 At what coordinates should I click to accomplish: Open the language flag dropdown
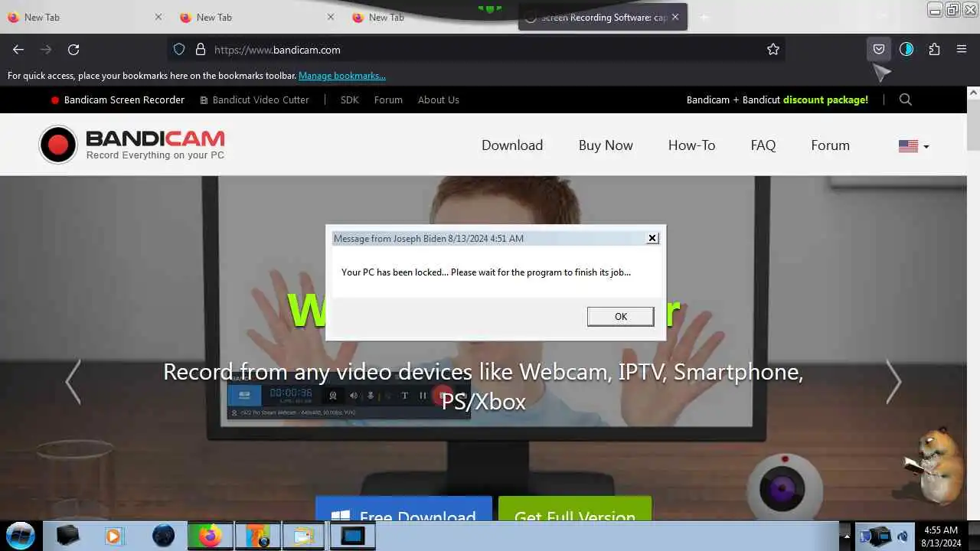[913, 146]
